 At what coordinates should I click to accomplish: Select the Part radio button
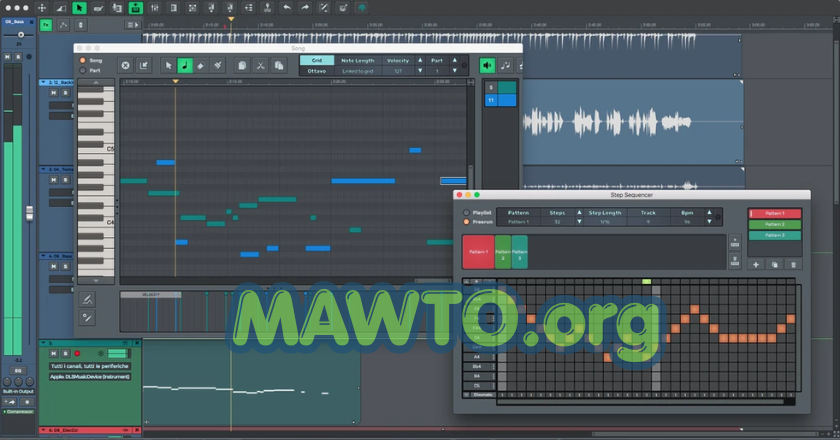(82, 70)
